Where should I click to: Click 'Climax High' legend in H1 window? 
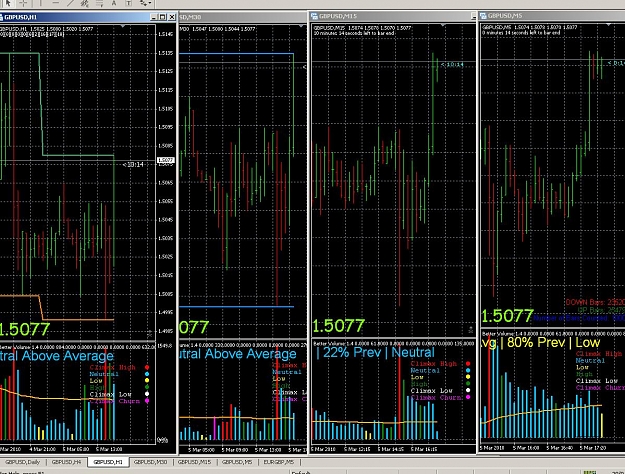click(113, 367)
